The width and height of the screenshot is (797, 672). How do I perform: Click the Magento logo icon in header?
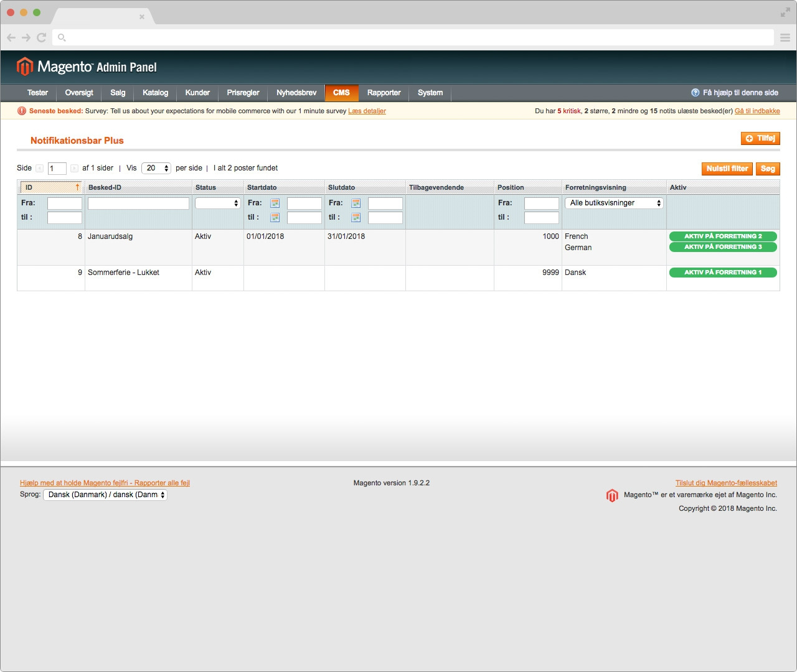tap(25, 67)
